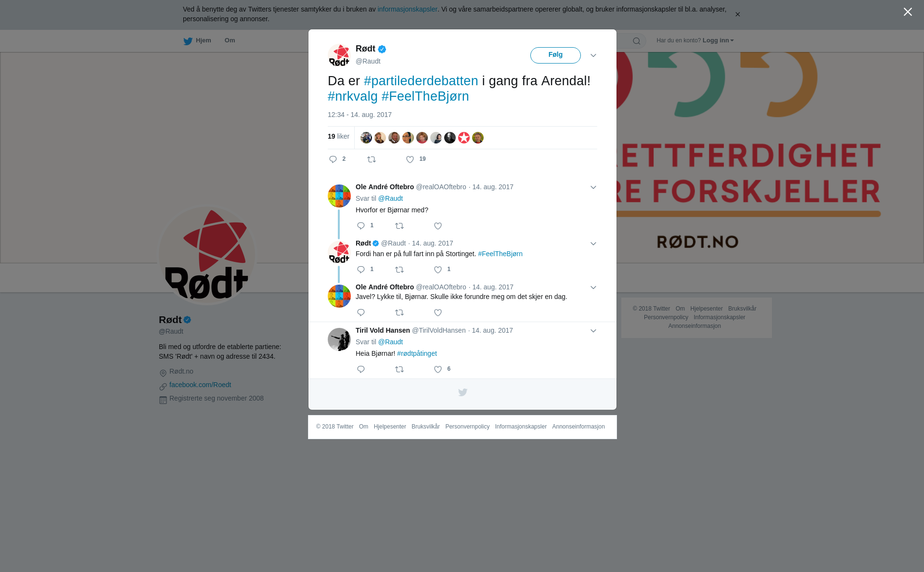Open the Logg inn dropdown
924x572 pixels.
718,40
